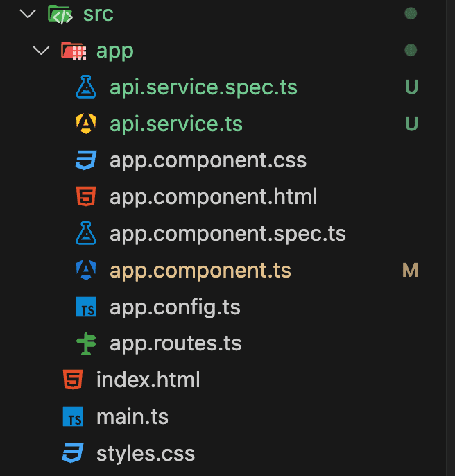Click the blue Angular icon for app.component.ts
Screen dimensions: 455x476
click(x=85, y=271)
